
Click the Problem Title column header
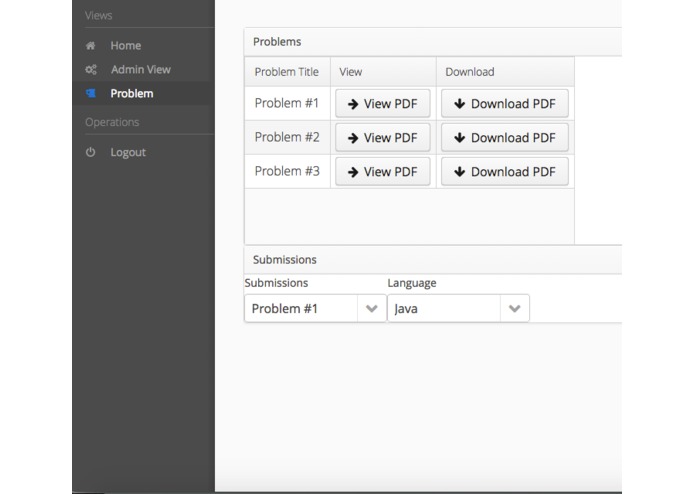pos(287,72)
